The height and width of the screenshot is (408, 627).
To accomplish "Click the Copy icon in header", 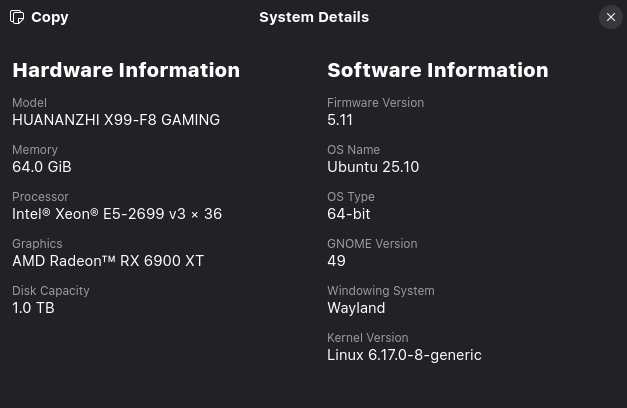I will coord(17,17).
